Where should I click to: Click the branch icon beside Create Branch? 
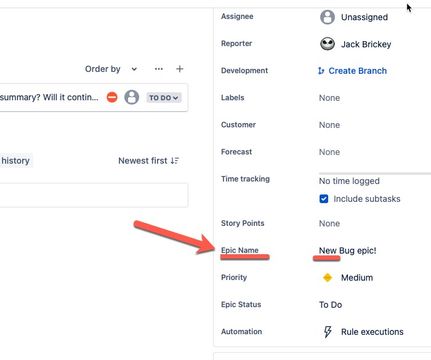(x=321, y=71)
